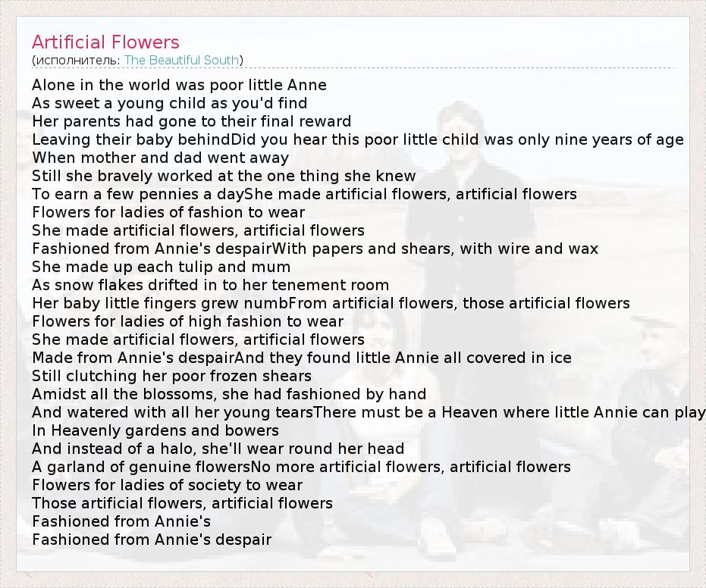Click the line "Her parents had gone to their final reward"
Screen dimensions: 706x588
[191, 121]
